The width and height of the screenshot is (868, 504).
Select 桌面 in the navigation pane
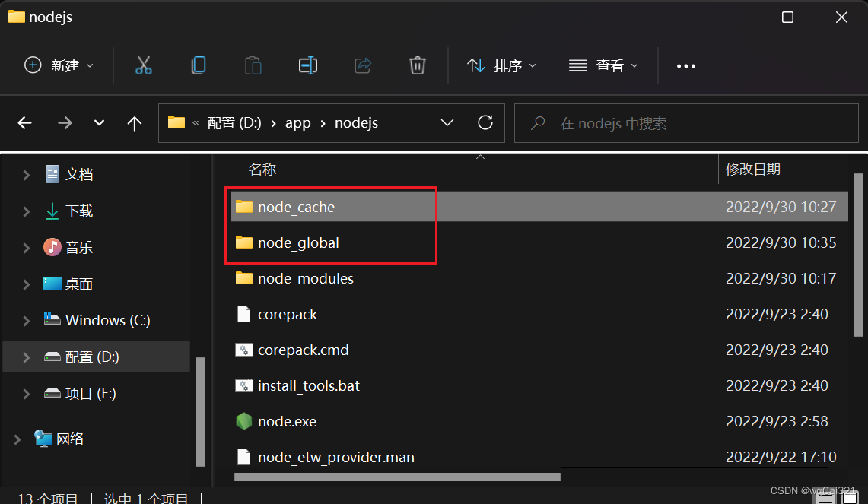(79, 284)
